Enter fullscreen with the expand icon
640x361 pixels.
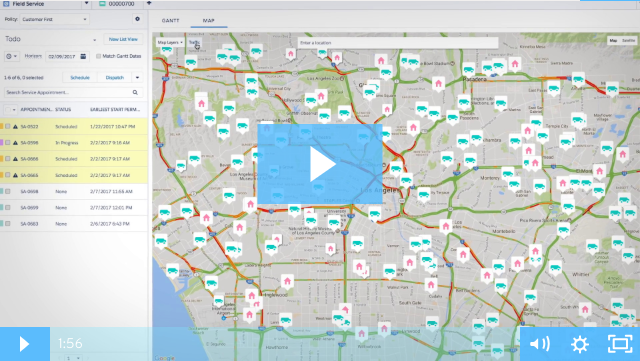coord(620,344)
